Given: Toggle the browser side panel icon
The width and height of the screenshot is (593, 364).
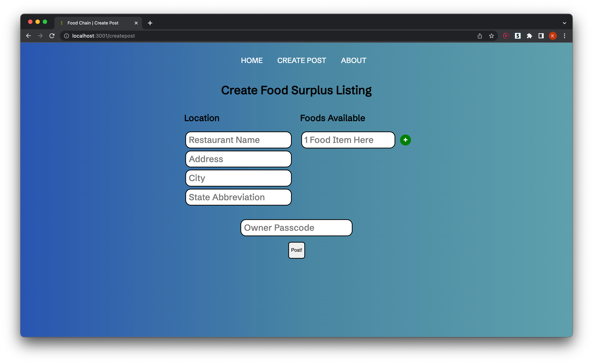Looking at the screenshot, I should tap(541, 36).
